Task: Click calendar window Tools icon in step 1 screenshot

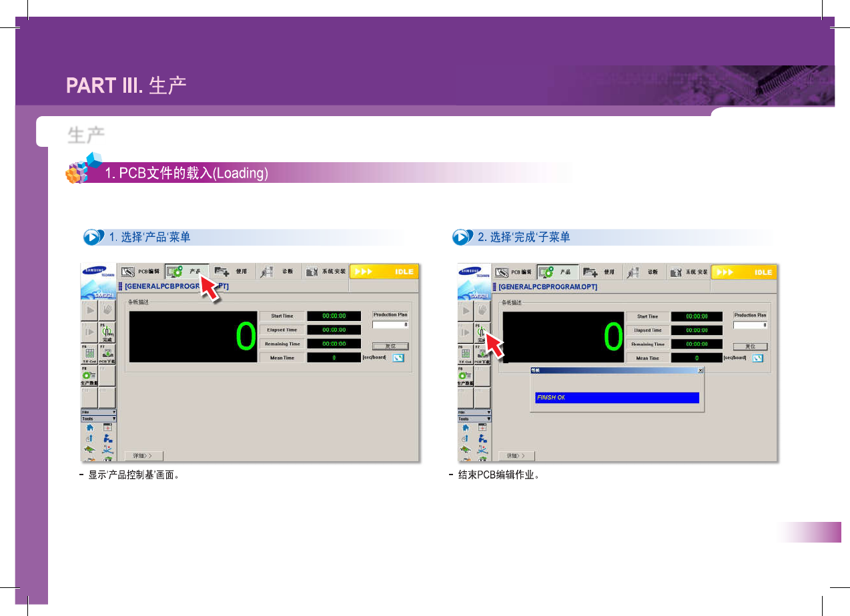Action: tap(107, 427)
